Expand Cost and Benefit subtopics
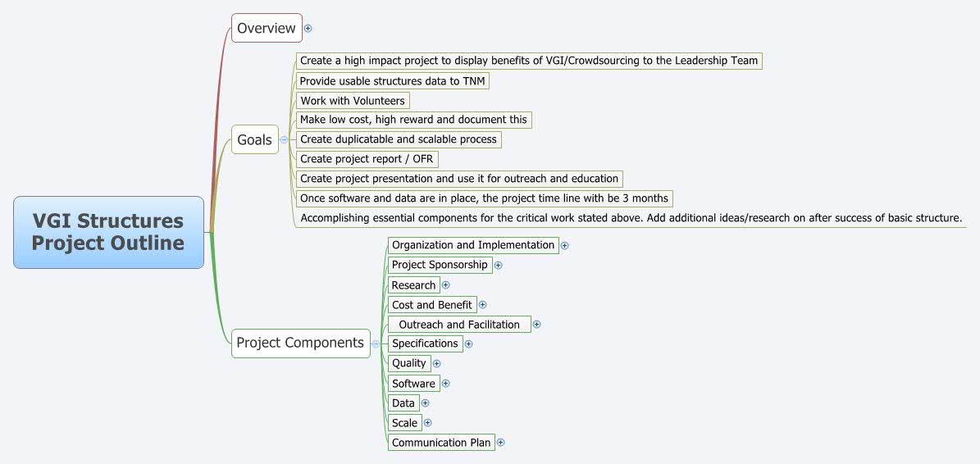 click(482, 306)
